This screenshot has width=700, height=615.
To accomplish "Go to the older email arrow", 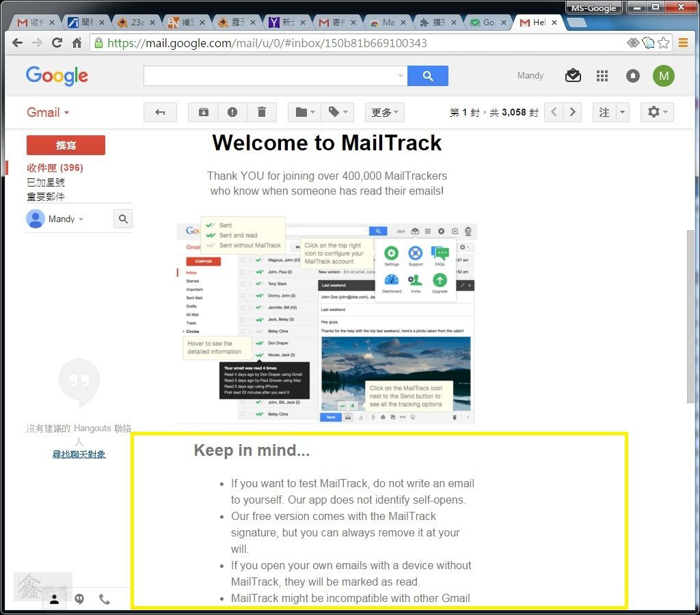I will pyautogui.click(x=572, y=112).
